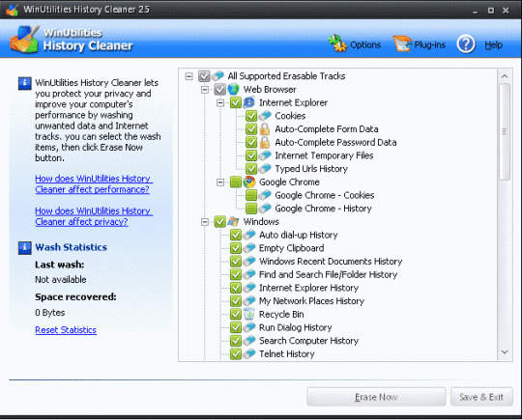Screen dimensions: 522x420
Task: Enable the Google Chrome checkbox
Action: coord(235,182)
